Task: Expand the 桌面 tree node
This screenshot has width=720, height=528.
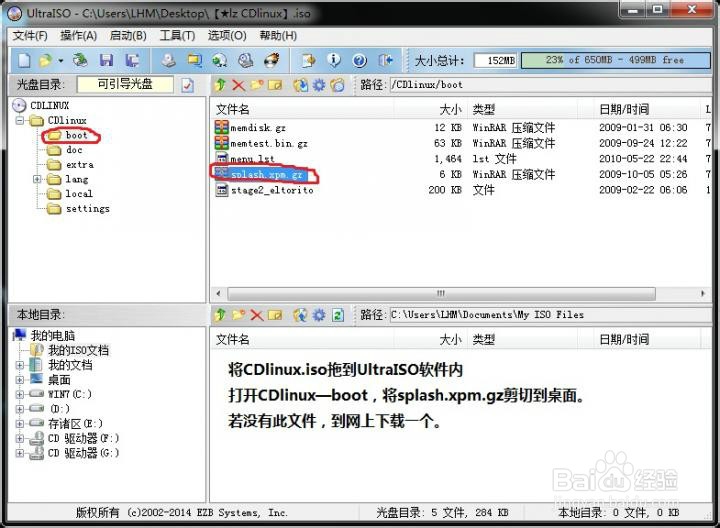Action: [x=20, y=380]
